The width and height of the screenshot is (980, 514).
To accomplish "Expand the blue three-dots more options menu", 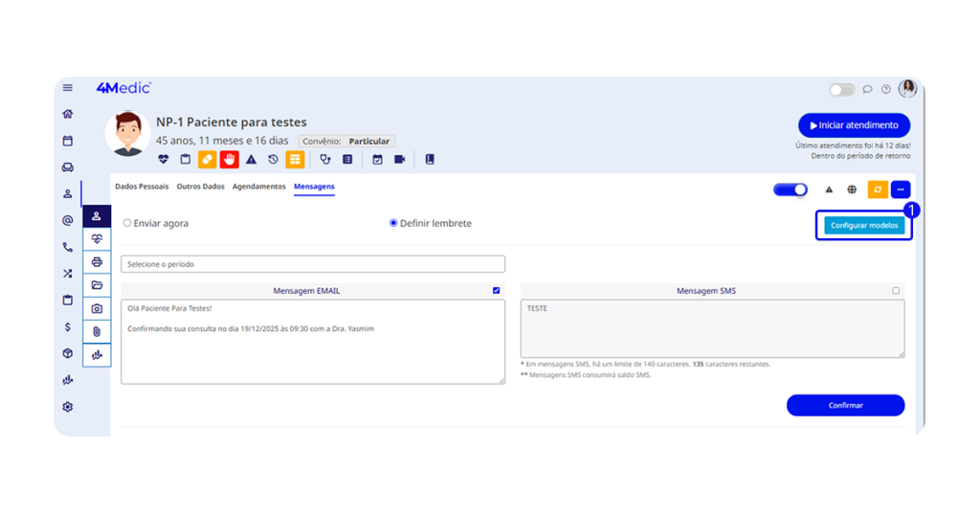I will coord(901,190).
